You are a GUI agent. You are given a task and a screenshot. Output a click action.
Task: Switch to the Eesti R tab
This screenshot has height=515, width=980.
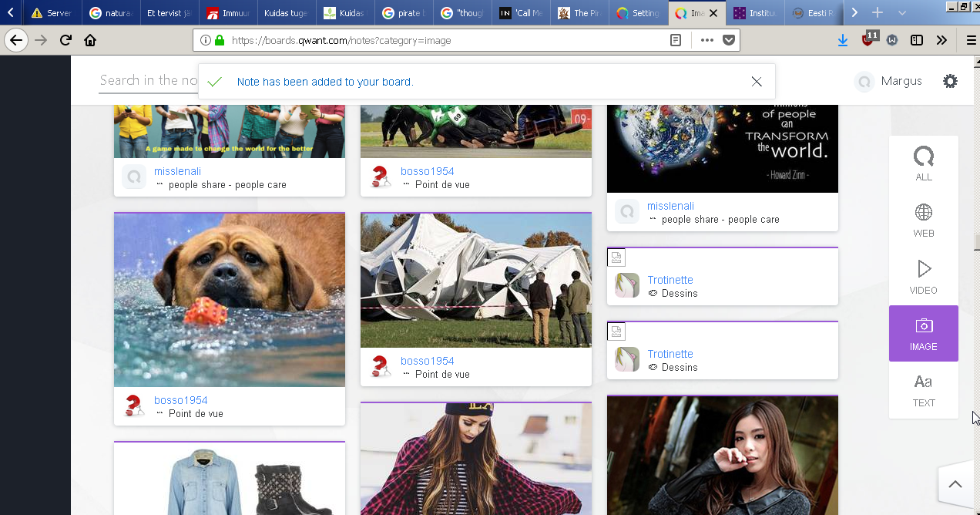[814, 13]
